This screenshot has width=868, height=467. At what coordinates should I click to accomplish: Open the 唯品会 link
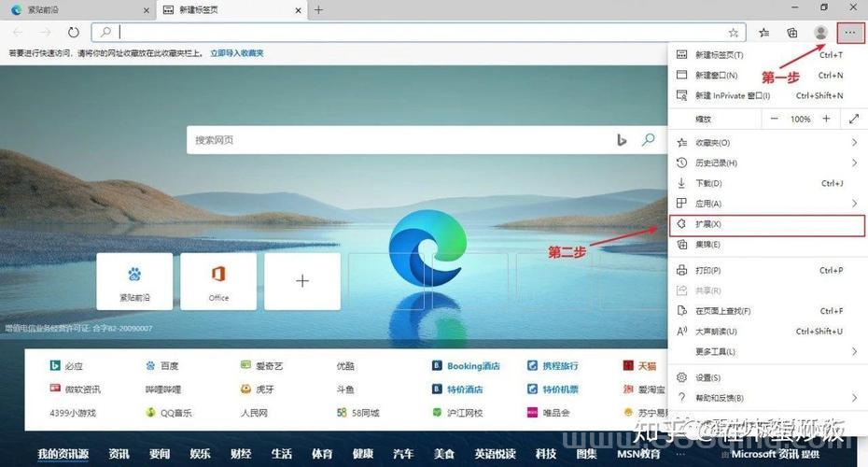click(x=549, y=413)
